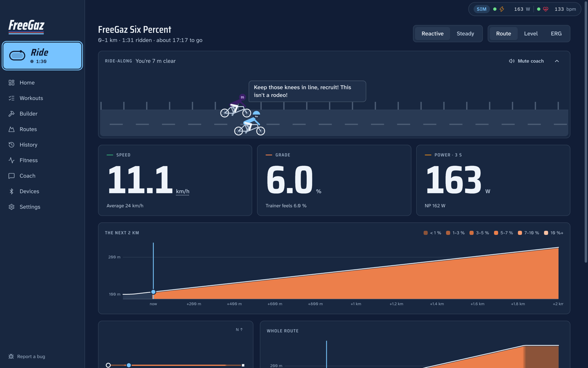The width and height of the screenshot is (588, 368).
Task: Open History clock icon
Action: 11,145
